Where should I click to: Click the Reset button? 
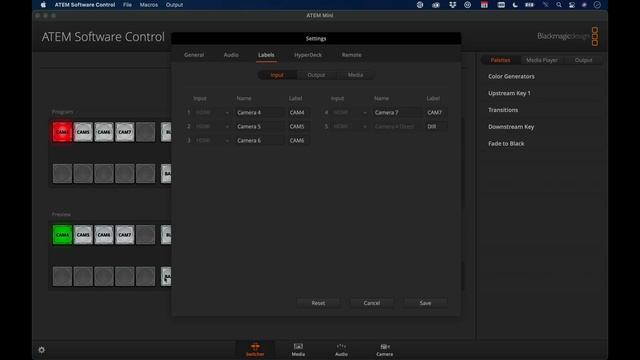click(318, 303)
